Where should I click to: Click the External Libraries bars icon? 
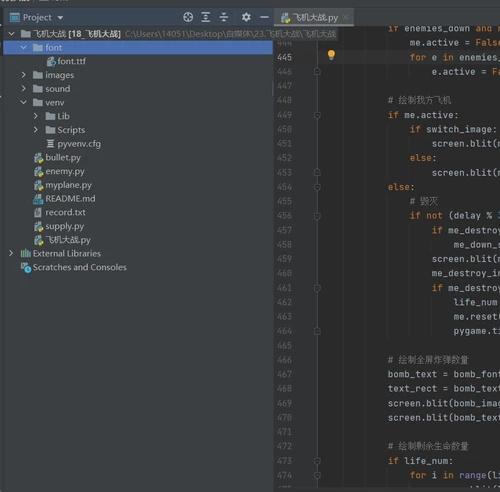click(26, 254)
